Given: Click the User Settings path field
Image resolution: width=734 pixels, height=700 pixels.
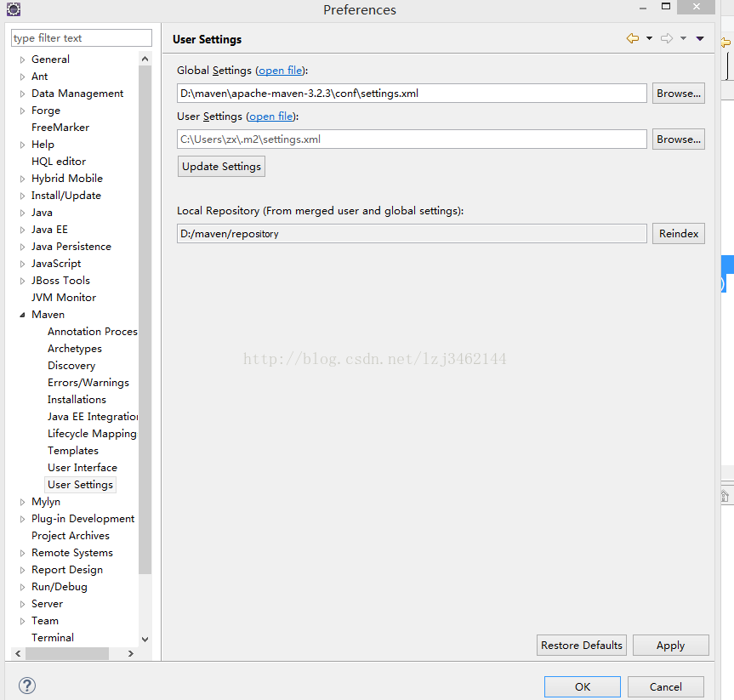Looking at the screenshot, I should [412, 139].
